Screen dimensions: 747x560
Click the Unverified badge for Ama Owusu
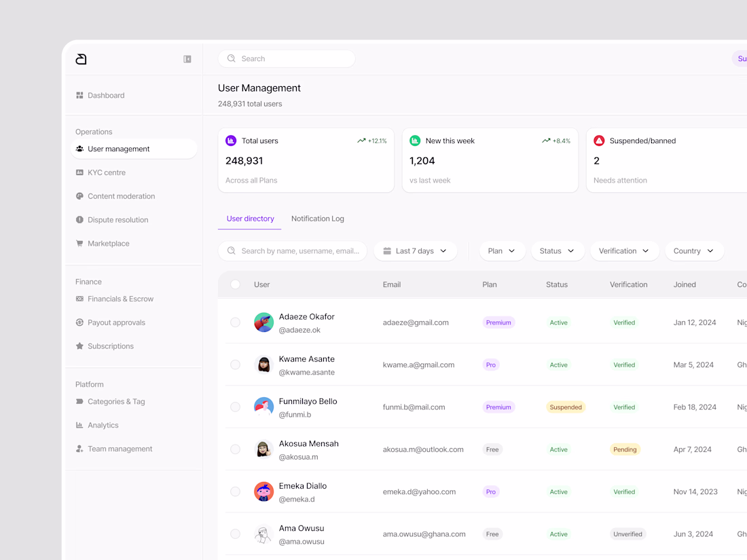coord(628,534)
